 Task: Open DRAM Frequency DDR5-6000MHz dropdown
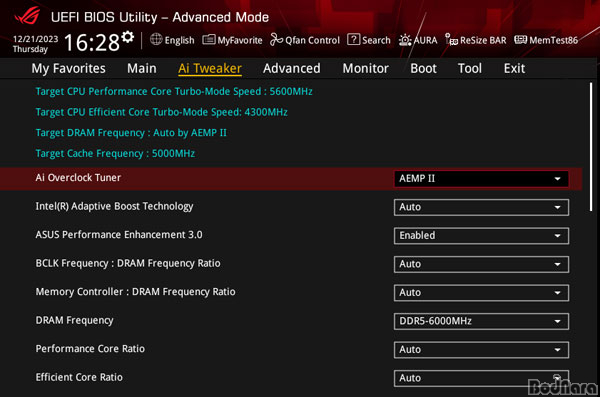[x=481, y=321]
